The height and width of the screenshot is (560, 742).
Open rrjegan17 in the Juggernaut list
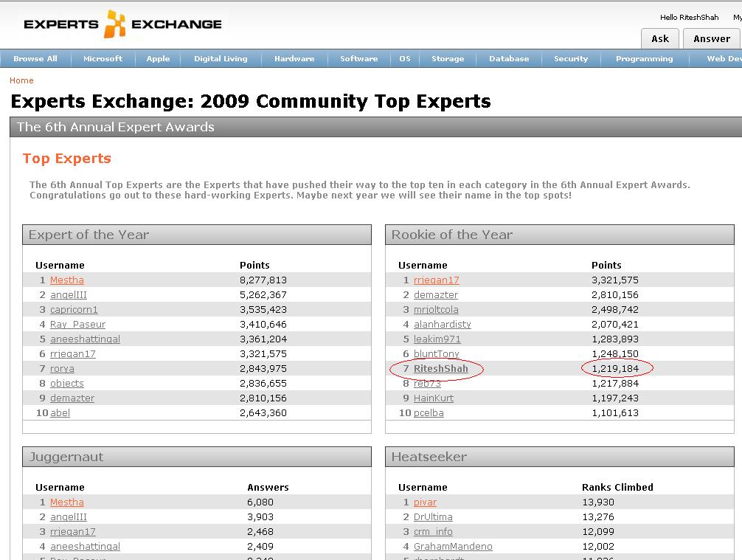(x=73, y=532)
